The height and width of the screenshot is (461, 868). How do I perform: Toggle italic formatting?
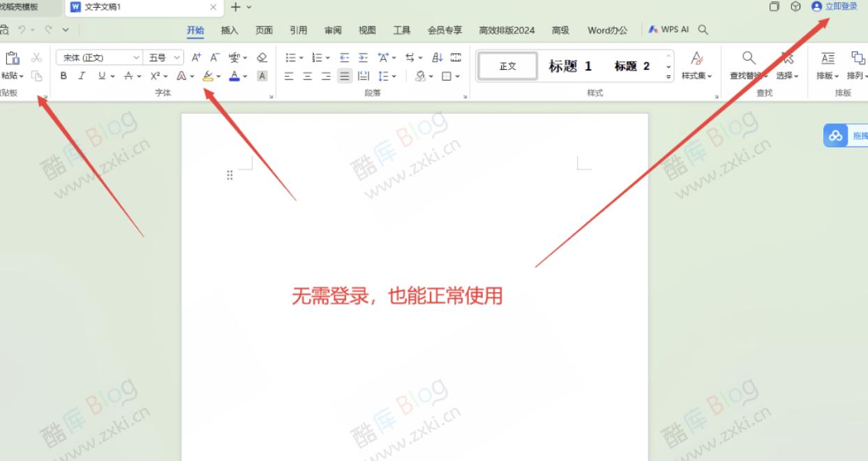pyautogui.click(x=82, y=76)
